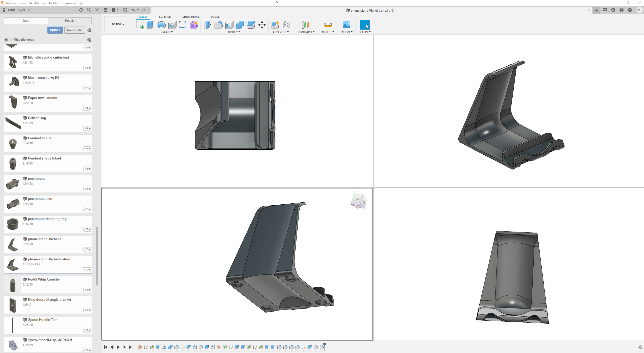Select the Shell tool icon
The image size is (644, 353).
pyautogui.click(x=229, y=25)
